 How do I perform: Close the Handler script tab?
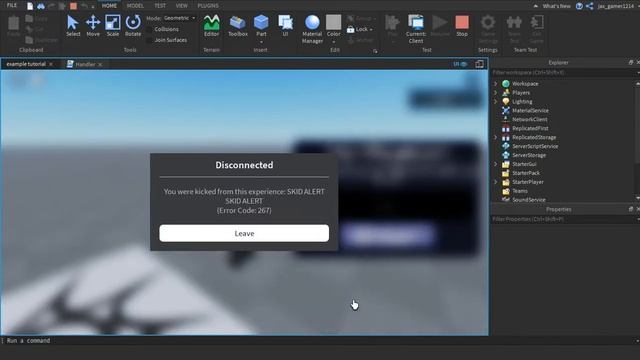coord(100,64)
